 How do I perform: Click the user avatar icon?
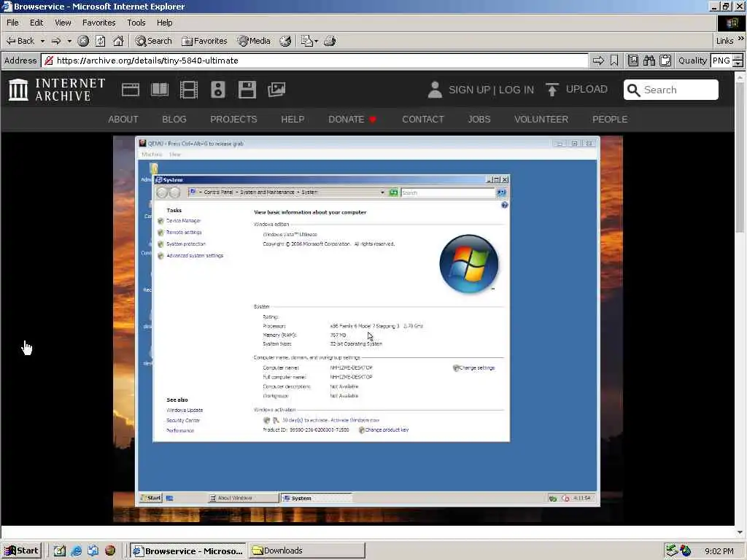point(435,90)
